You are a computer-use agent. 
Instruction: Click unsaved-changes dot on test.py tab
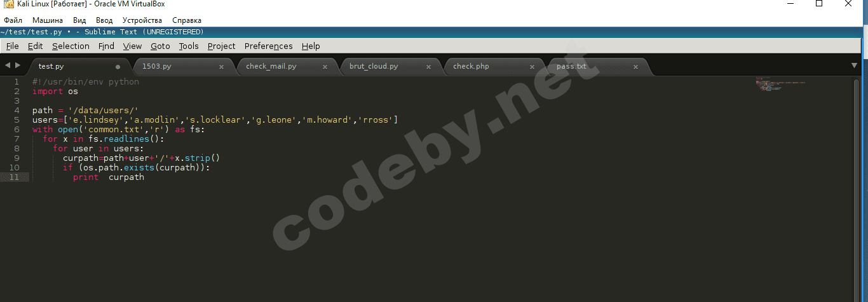118,67
